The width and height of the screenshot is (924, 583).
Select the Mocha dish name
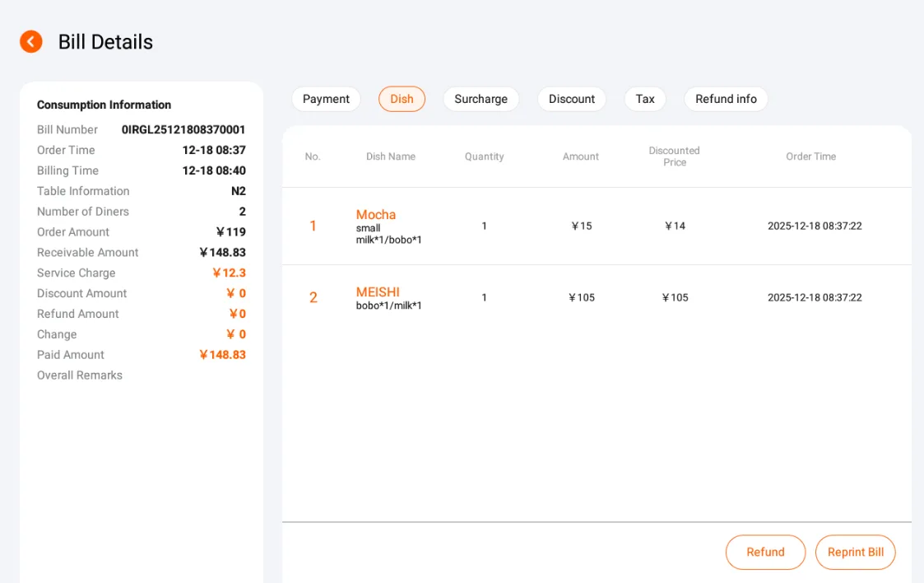coord(376,215)
